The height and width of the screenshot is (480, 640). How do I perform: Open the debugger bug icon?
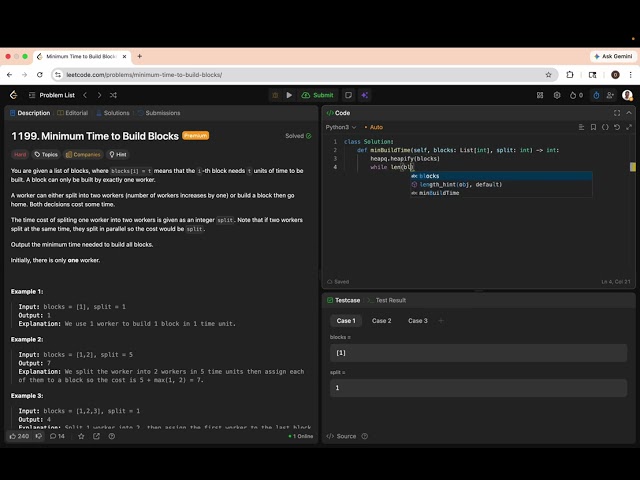coord(275,95)
